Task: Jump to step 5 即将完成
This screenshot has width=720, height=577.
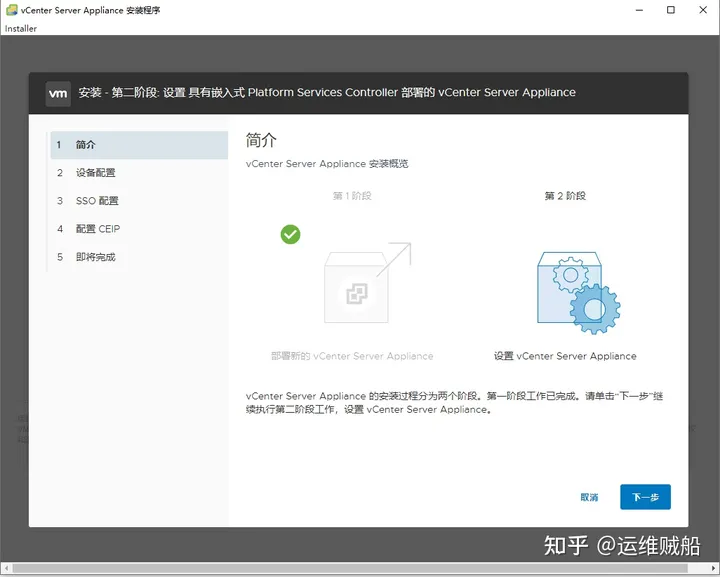Action: point(95,257)
